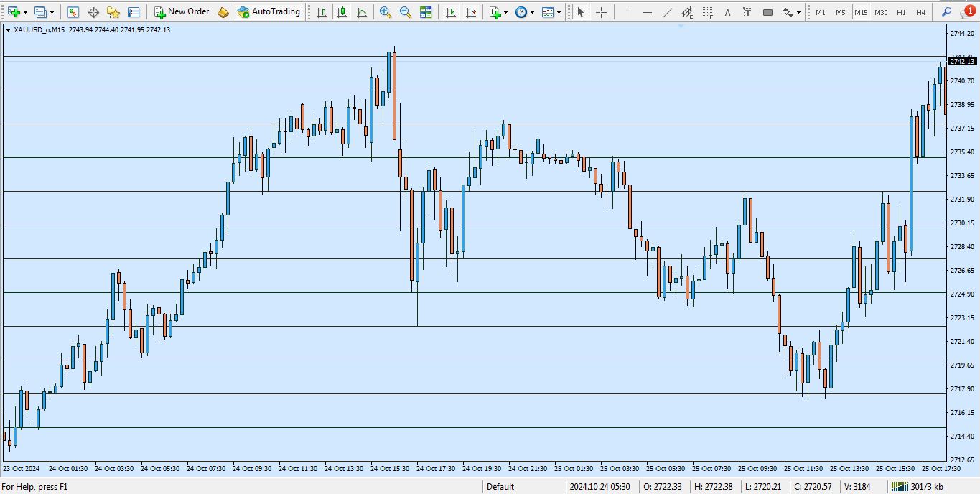Open the Data Window crosshair icon
Viewport: 980px width, 494px height.
[x=93, y=12]
